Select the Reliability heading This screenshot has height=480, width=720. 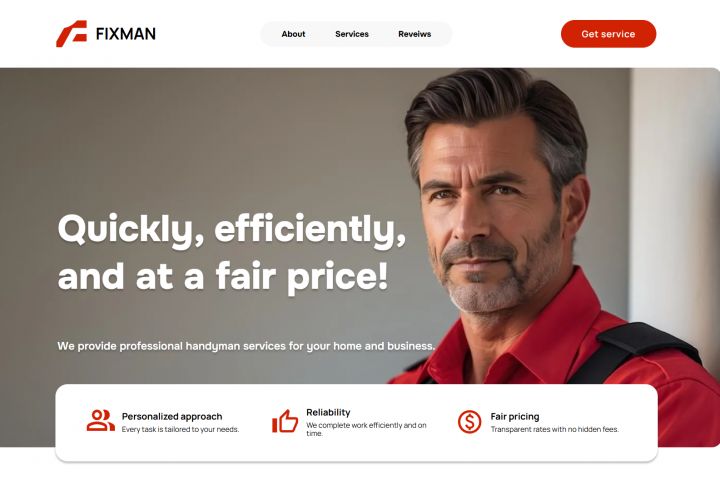[x=328, y=412]
